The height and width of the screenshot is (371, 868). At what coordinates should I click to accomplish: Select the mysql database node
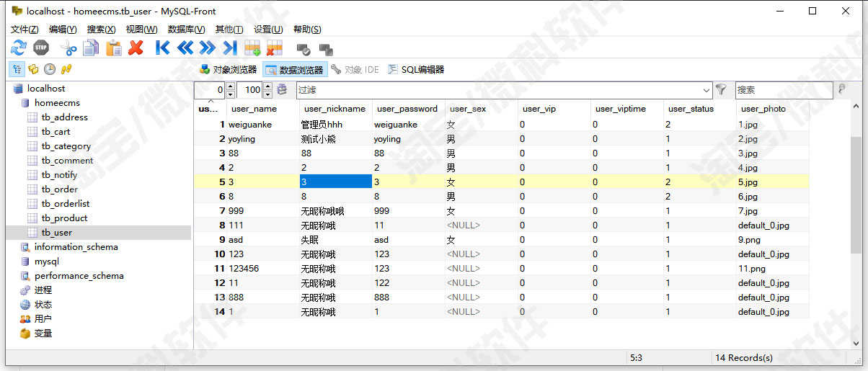click(46, 262)
